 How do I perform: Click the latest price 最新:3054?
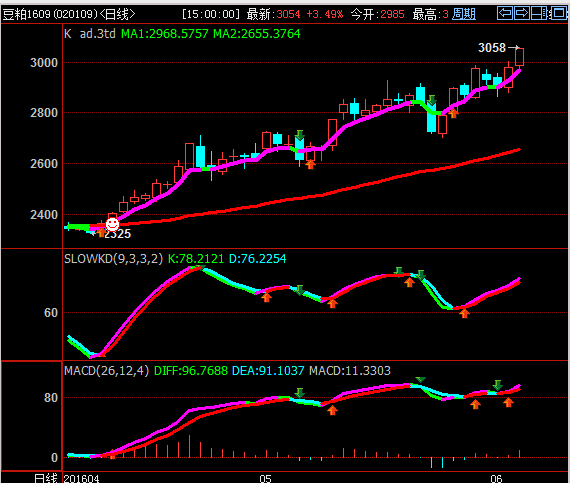pyautogui.click(x=274, y=14)
